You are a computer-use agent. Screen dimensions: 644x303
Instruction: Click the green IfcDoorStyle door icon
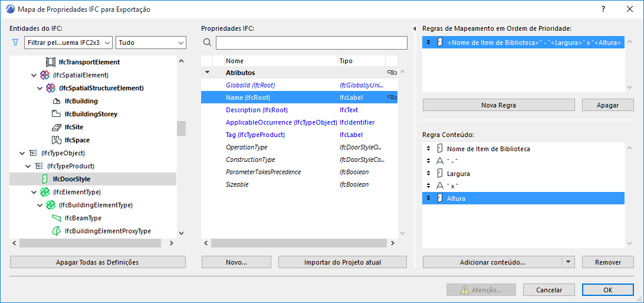(x=45, y=179)
